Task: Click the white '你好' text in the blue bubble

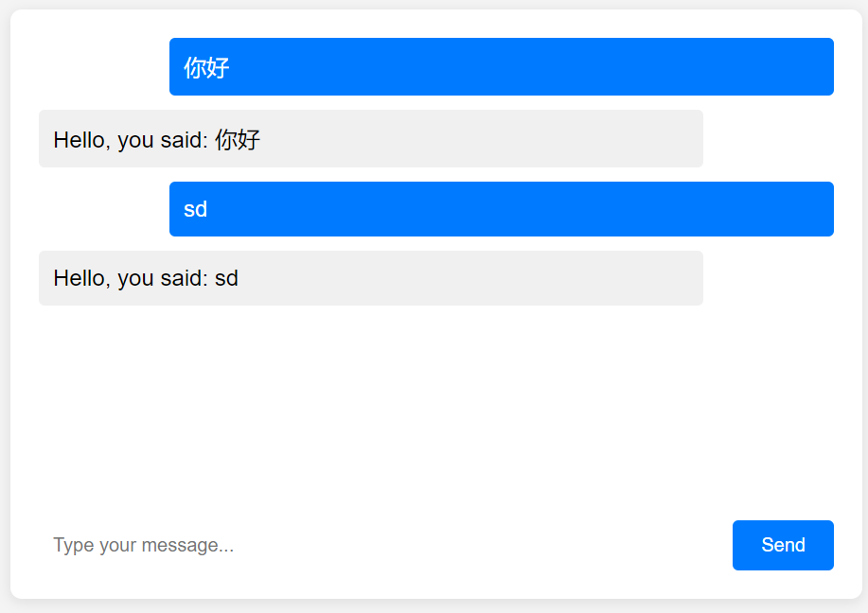Action: [206, 67]
